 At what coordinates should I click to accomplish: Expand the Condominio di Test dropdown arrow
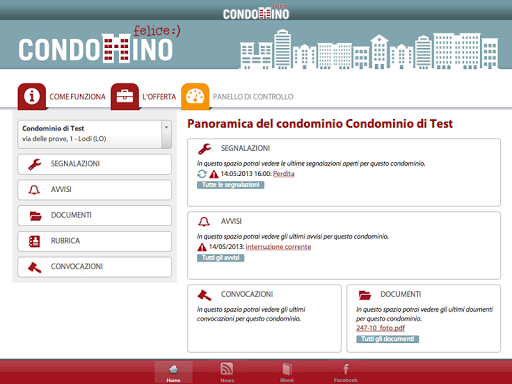pyautogui.click(x=166, y=134)
